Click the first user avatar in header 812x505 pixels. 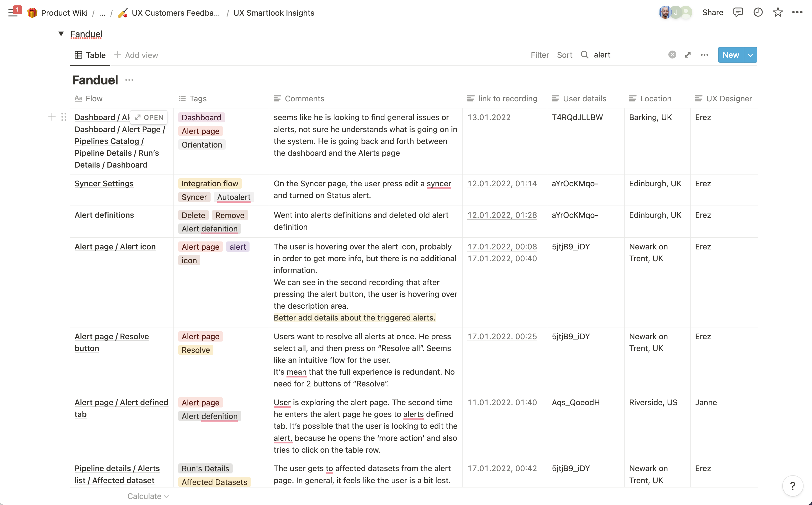click(x=665, y=12)
